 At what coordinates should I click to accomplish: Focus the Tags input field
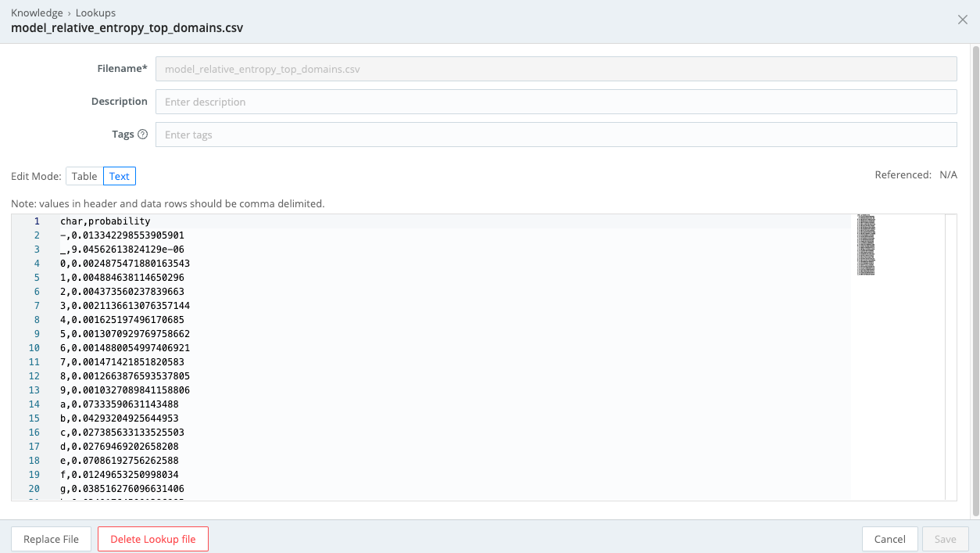tap(556, 135)
